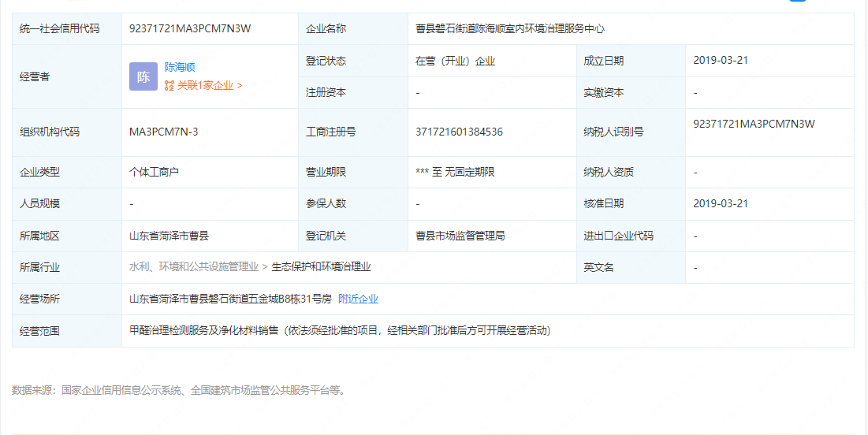868x435 pixels.
Task: Click the 统一社会信用代码 label cell
Action: click(x=67, y=29)
